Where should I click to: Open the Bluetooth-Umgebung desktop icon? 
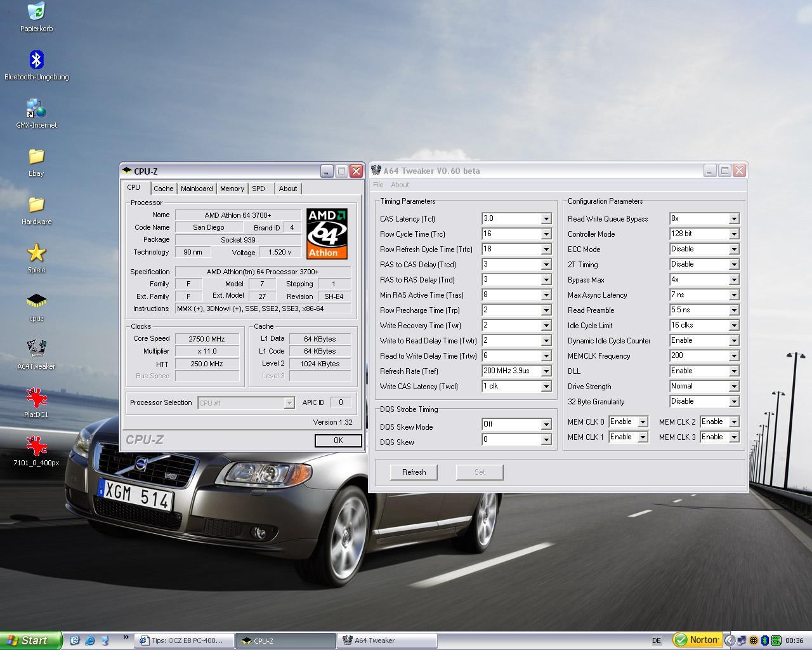[36, 60]
